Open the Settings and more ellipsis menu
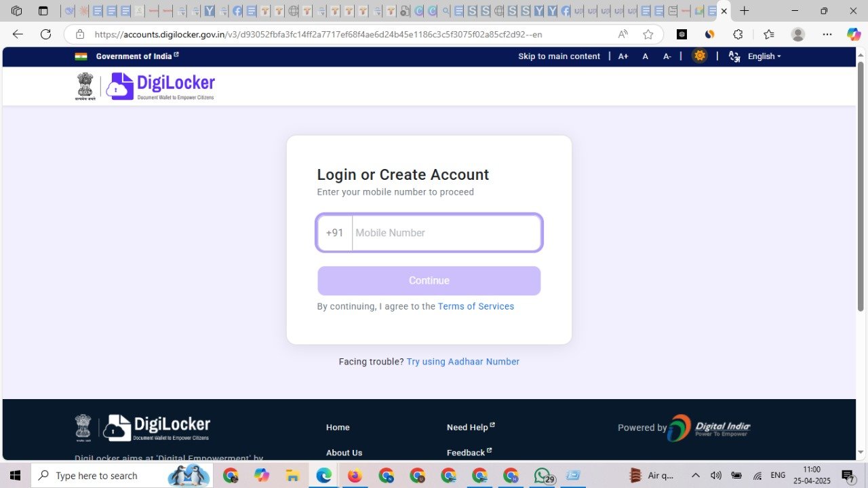Image resolution: width=868 pixels, height=488 pixels. click(827, 35)
